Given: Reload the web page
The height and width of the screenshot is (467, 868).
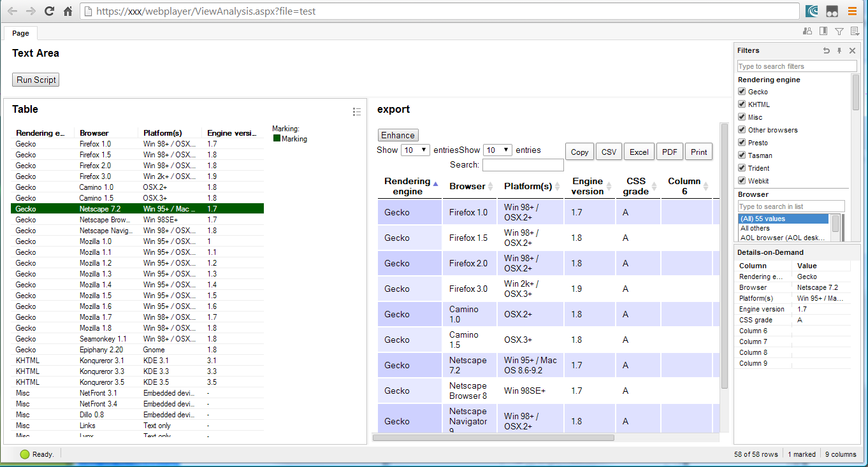Looking at the screenshot, I should (49, 11).
